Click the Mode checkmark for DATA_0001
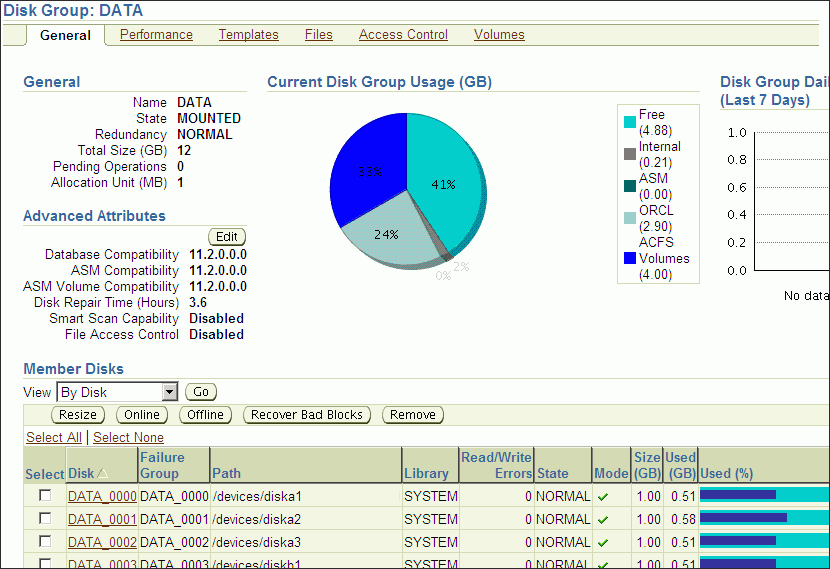The height and width of the screenshot is (569, 830). click(x=602, y=520)
